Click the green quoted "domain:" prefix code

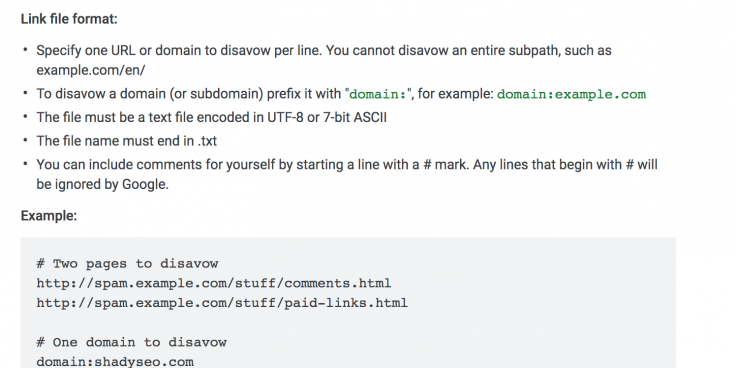click(377, 94)
